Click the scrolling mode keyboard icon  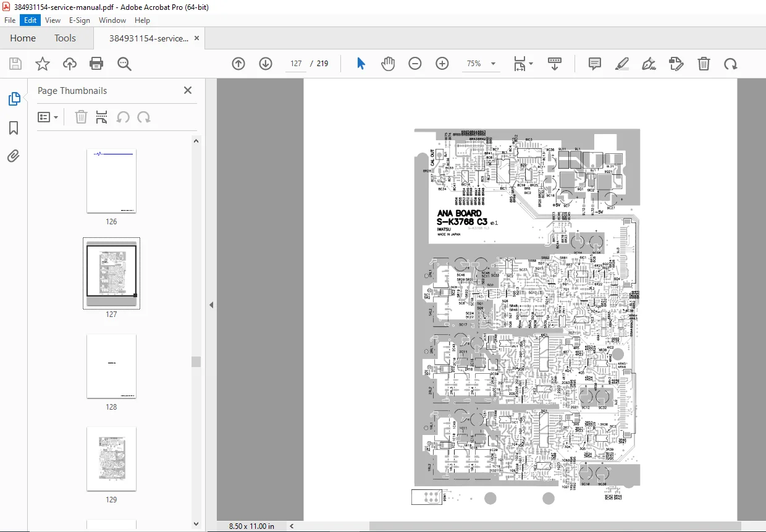(x=555, y=64)
